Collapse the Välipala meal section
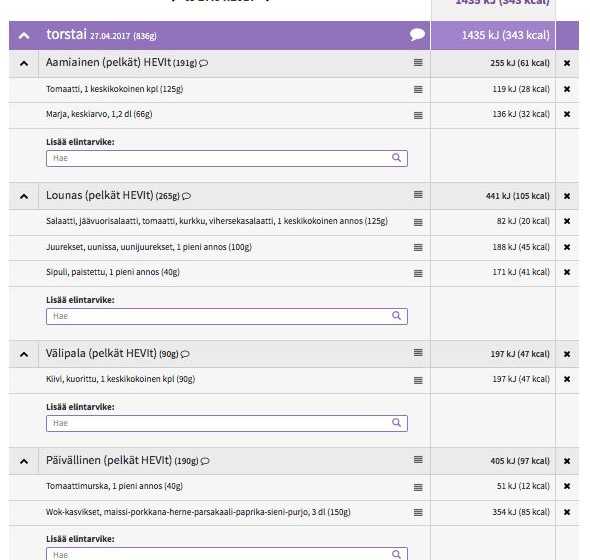The height and width of the screenshot is (560, 590). coord(24,354)
